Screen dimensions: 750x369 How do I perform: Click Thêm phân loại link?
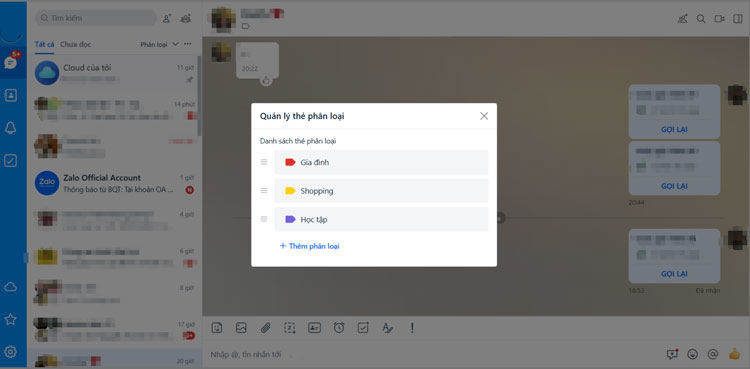tap(309, 246)
